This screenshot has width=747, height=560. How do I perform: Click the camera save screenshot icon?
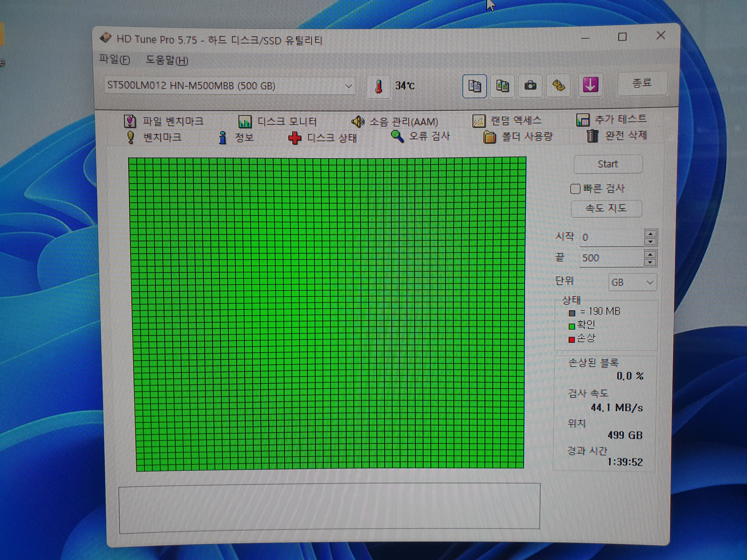click(x=530, y=85)
